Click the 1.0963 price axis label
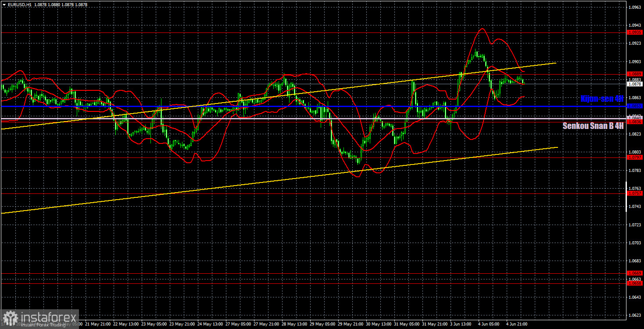 635,7
